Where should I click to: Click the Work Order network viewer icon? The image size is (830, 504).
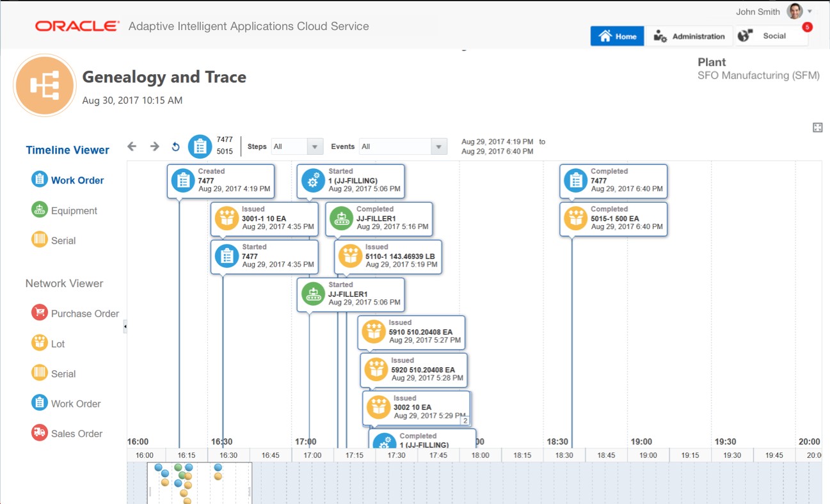click(x=40, y=403)
